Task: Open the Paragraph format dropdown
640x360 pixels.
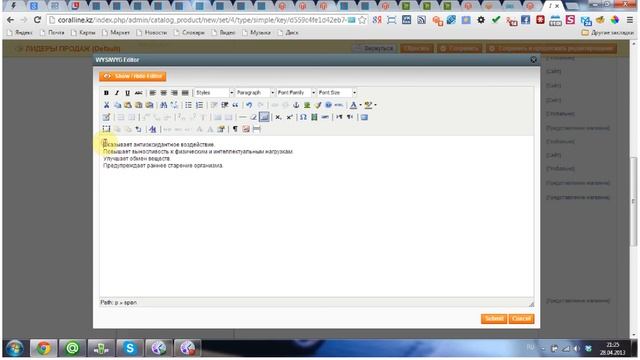Action: click(x=255, y=93)
